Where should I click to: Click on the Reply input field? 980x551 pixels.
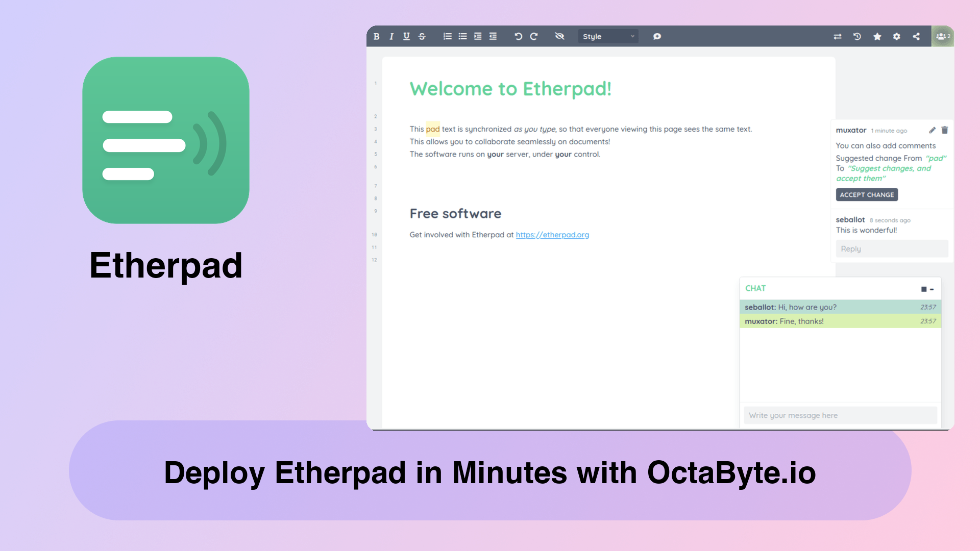(890, 248)
